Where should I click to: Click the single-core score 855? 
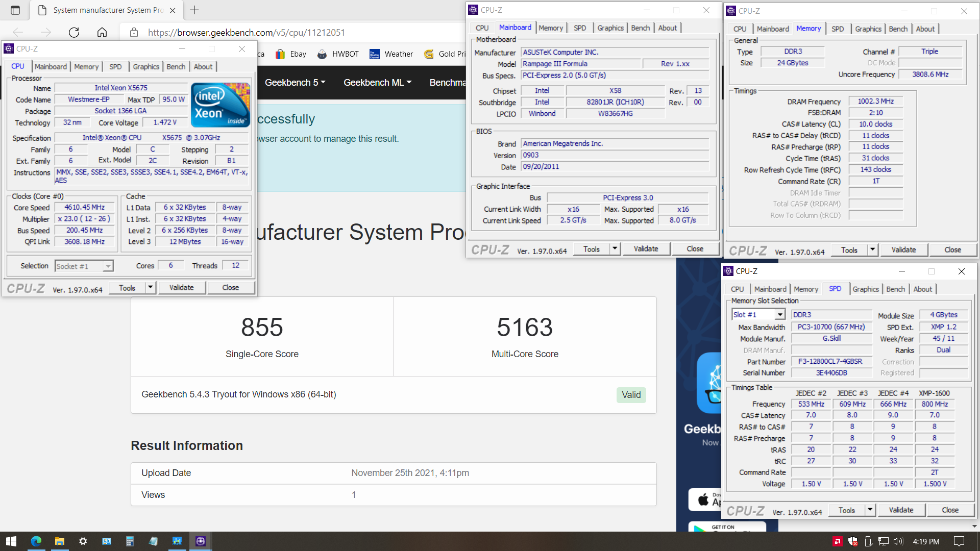point(262,327)
